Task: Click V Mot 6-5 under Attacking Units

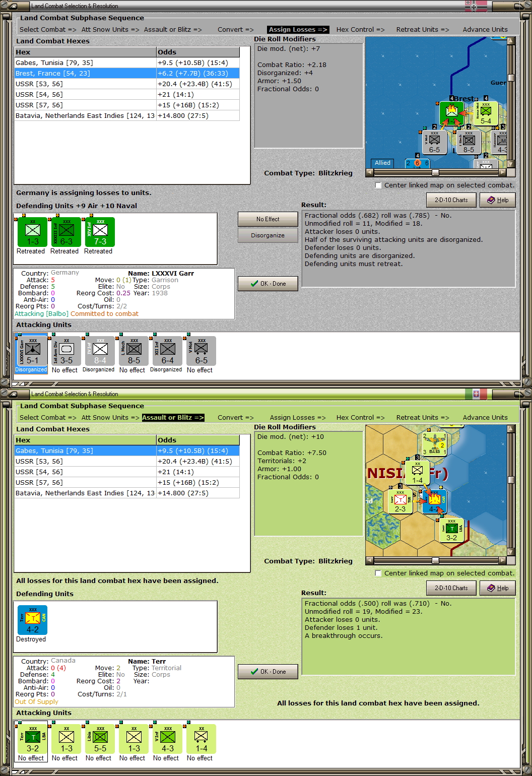Action: (202, 351)
